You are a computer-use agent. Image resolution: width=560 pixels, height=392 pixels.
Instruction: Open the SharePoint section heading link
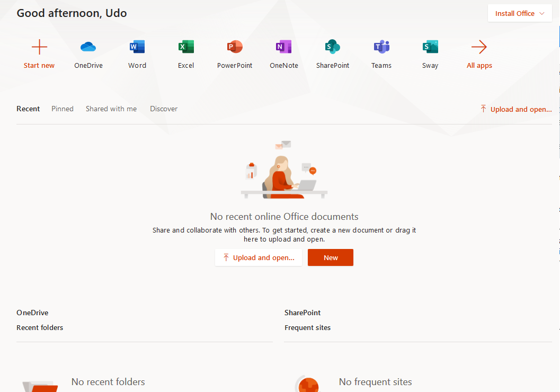point(303,313)
